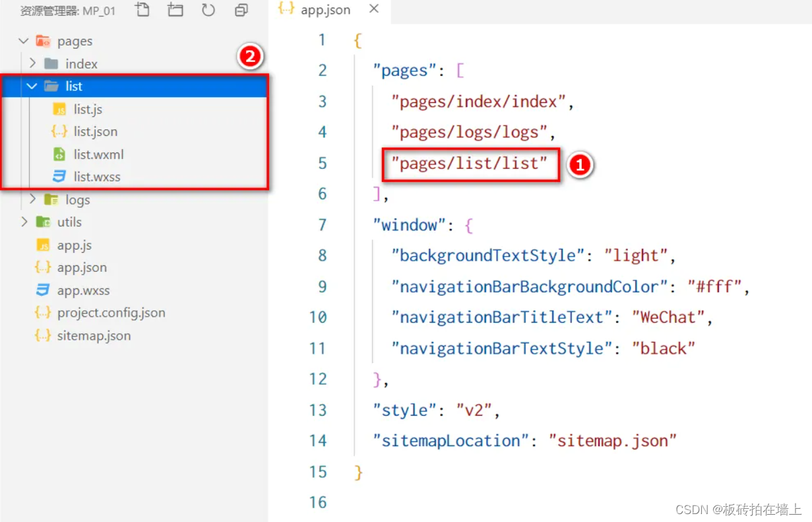Image resolution: width=812 pixels, height=522 pixels.
Task: Click the braces icon beside list.json
Action: click(x=59, y=132)
